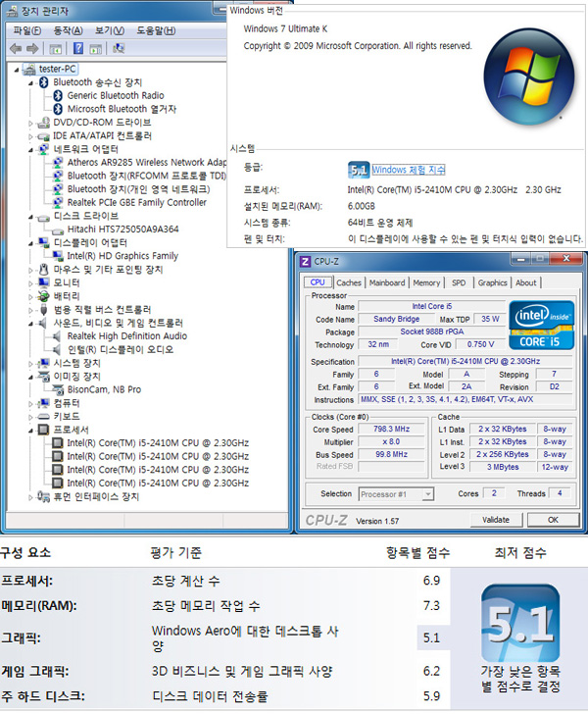Screen dimensions: 588x714
Task: Select the Hitachi HTS725050A9A364 disk icon
Action: pos(58,230)
